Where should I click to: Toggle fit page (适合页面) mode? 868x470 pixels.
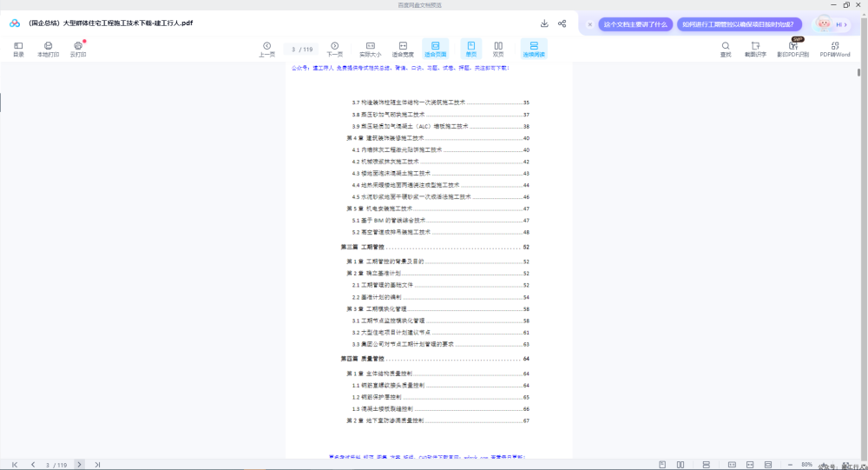(435, 50)
